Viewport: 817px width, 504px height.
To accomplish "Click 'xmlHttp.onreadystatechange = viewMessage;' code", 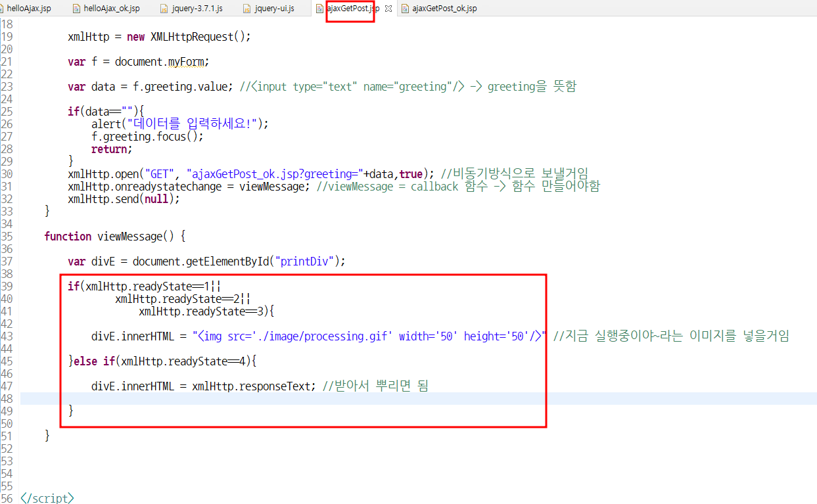I will [x=189, y=186].
